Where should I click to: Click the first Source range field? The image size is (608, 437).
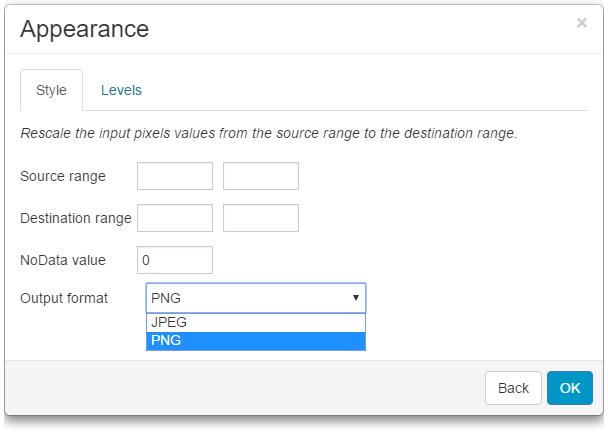(175, 176)
